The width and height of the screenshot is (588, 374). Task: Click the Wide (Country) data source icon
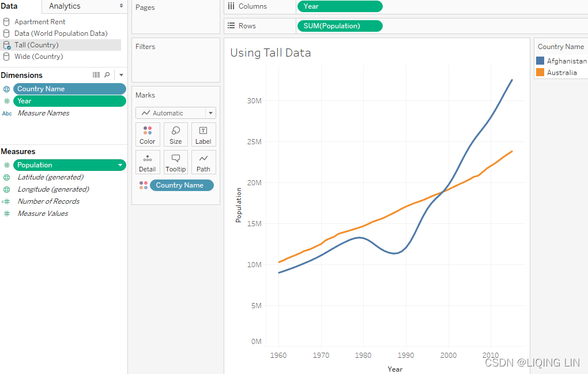pos(6,57)
